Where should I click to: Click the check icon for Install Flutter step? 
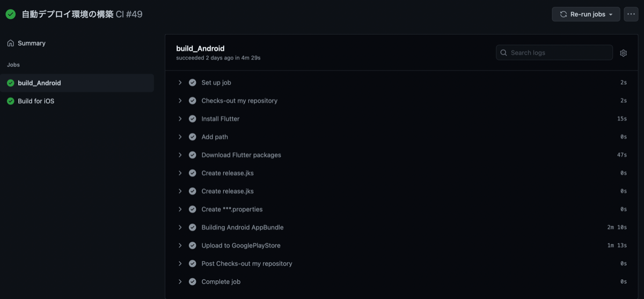[x=193, y=119]
